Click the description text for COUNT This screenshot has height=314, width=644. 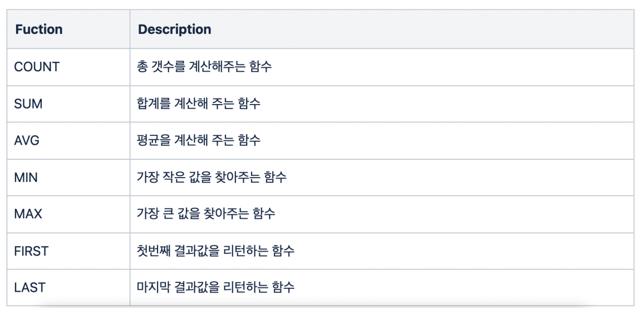pos(204,67)
